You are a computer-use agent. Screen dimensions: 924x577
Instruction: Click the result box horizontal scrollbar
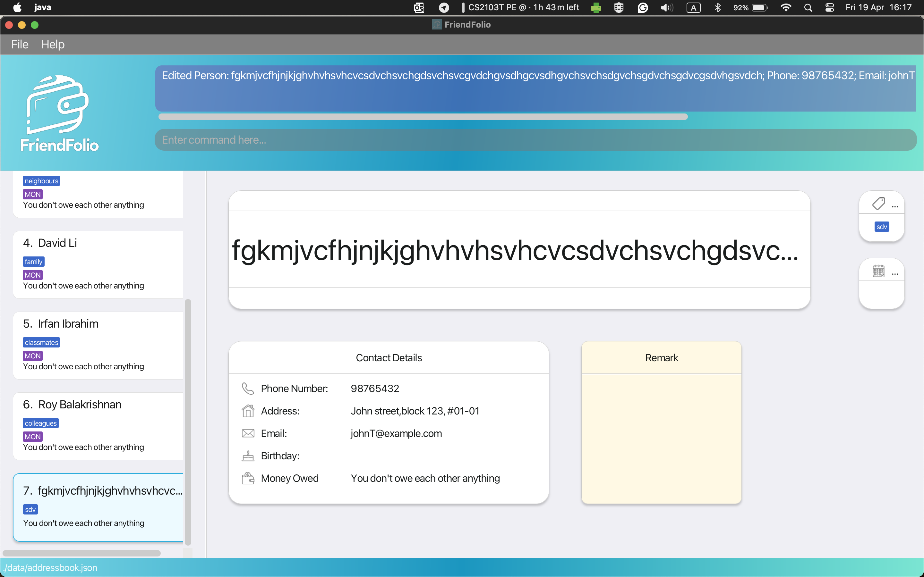click(423, 117)
